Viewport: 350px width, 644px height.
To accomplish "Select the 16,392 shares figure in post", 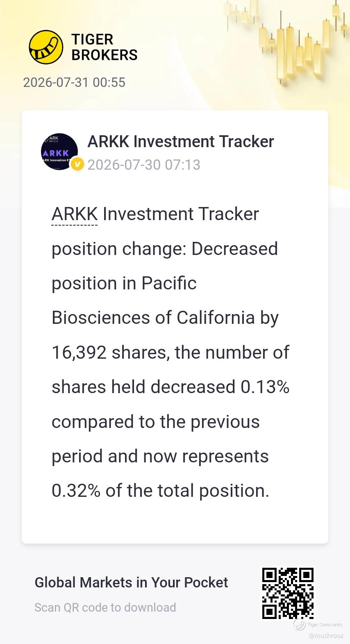I will click(x=111, y=353).
